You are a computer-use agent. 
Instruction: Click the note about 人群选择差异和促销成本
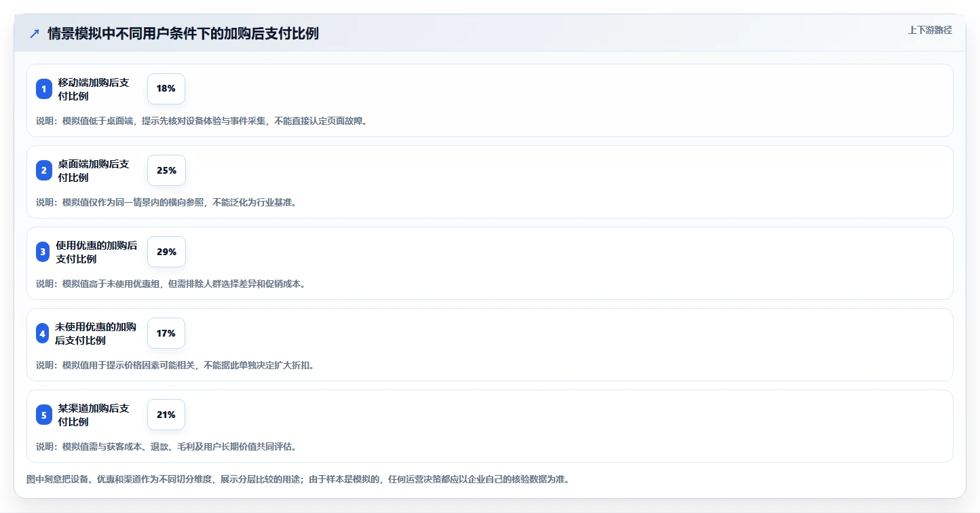coord(170,284)
